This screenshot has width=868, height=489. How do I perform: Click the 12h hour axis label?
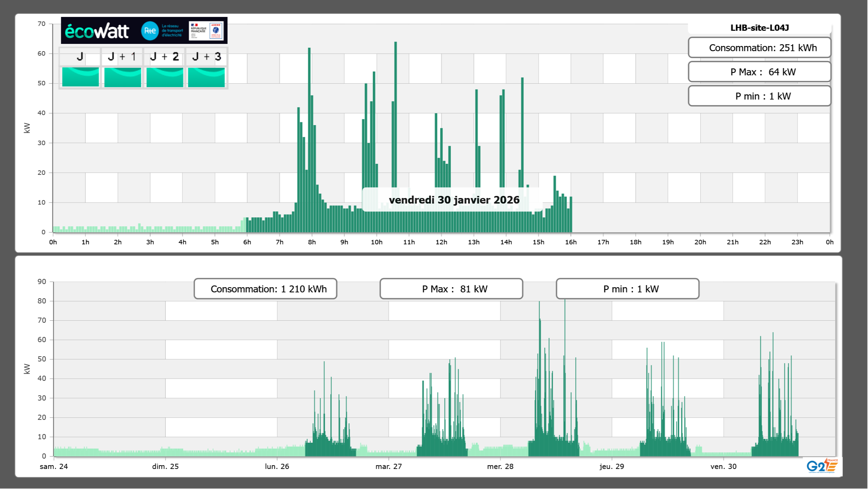[x=441, y=242]
